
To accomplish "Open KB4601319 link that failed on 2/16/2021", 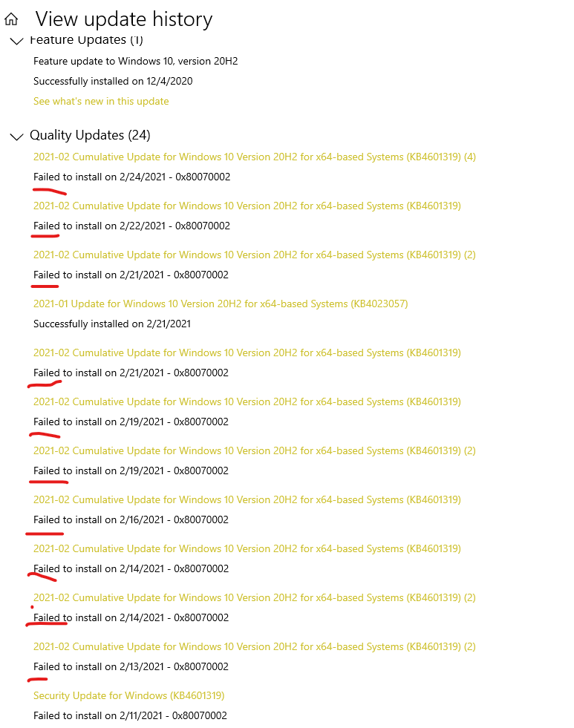I will pos(247,499).
